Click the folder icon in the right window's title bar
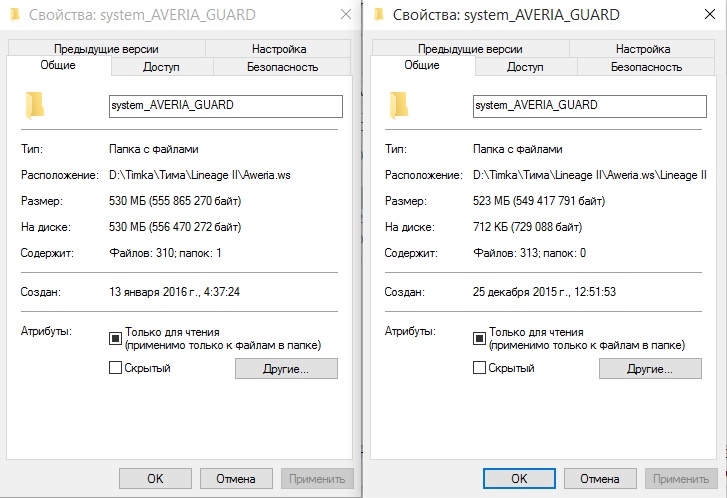The width and height of the screenshot is (727, 498). 381,15
